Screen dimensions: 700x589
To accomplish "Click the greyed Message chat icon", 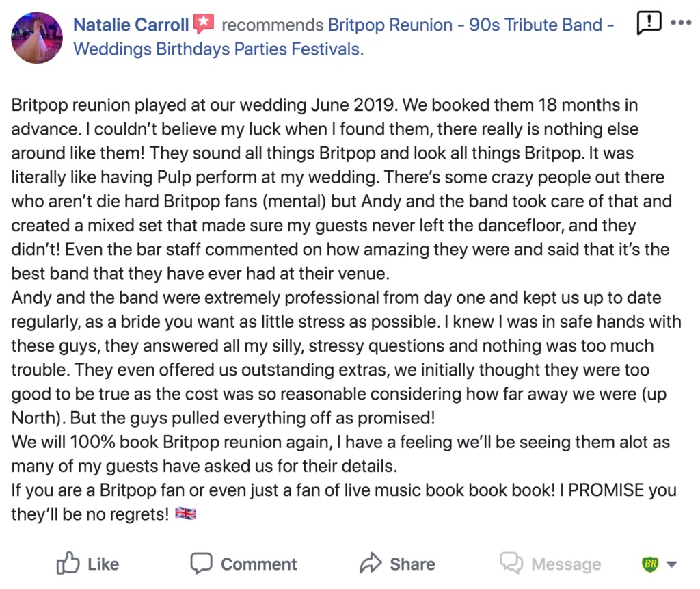I will [511, 563].
